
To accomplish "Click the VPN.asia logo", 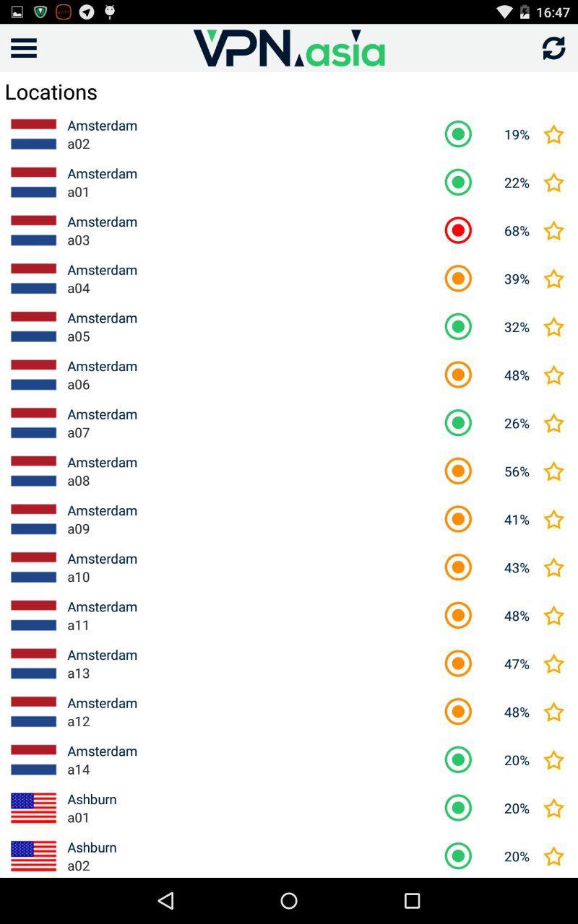I will click(x=289, y=48).
